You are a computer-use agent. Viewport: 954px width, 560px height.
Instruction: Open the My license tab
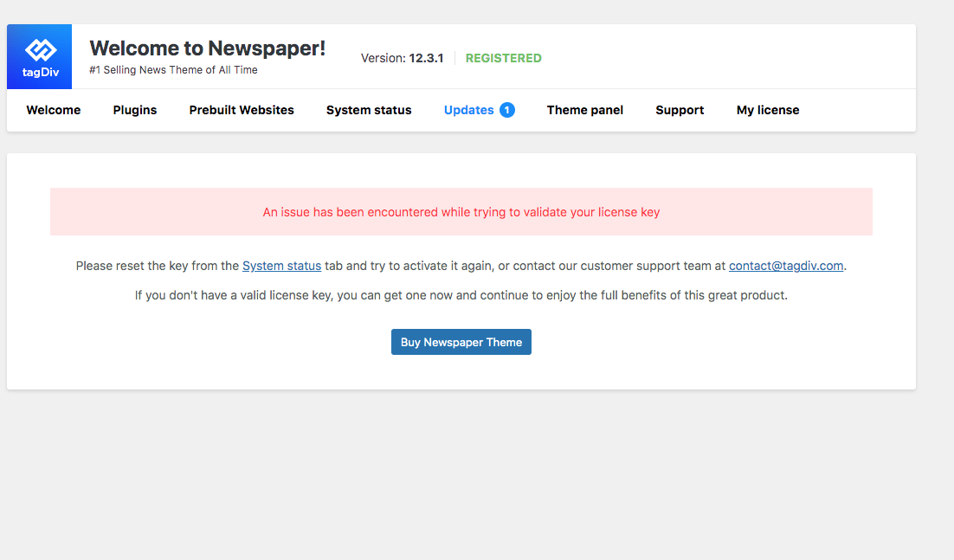(768, 110)
